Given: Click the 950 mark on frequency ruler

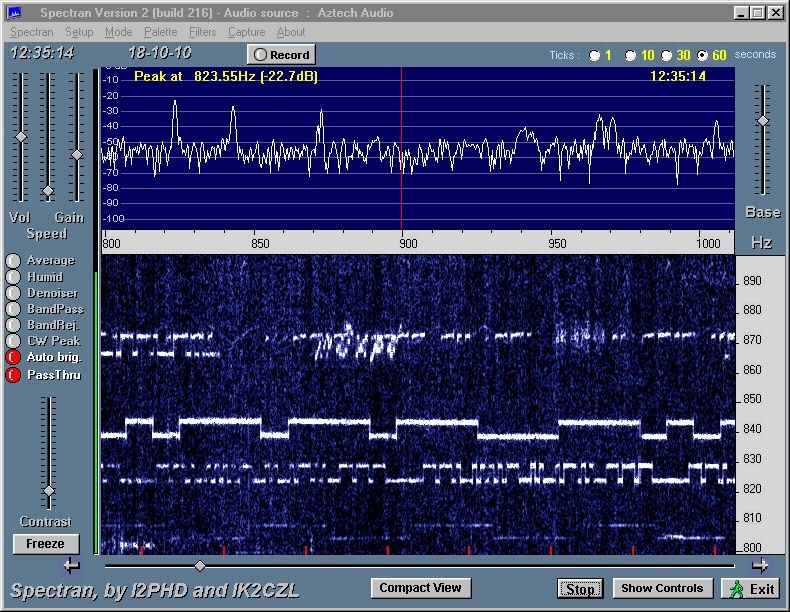Looking at the screenshot, I should [x=557, y=244].
